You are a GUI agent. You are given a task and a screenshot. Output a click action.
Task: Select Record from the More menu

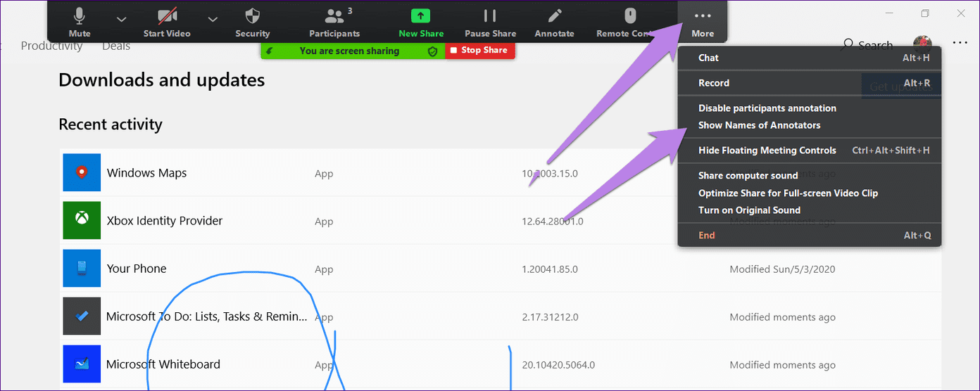click(810, 83)
